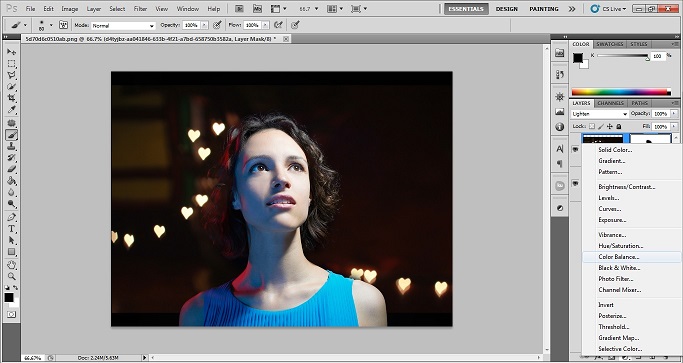Viewport: 683px width, 363px height.
Task: Select the Path Selection tool
Action: click(x=11, y=240)
